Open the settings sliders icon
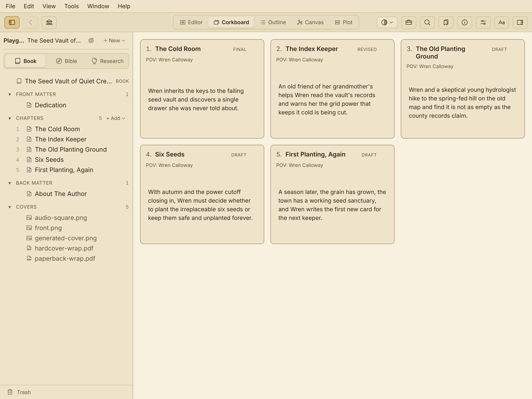 pyautogui.click(x=483, y=22)
